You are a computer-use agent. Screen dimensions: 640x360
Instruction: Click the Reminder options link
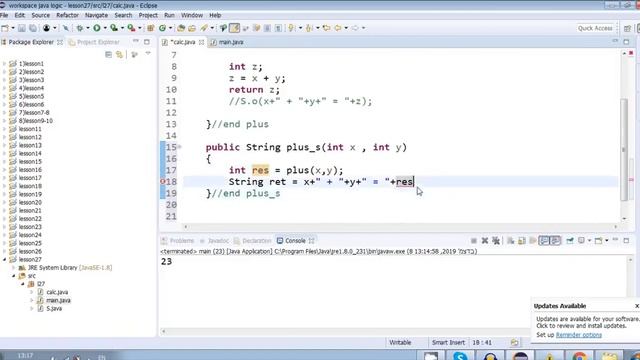[579, 335]
